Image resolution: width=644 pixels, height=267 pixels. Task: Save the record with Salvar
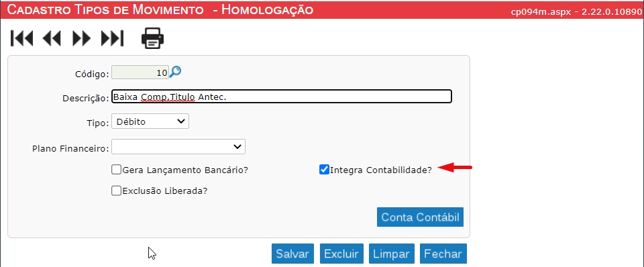292,254
